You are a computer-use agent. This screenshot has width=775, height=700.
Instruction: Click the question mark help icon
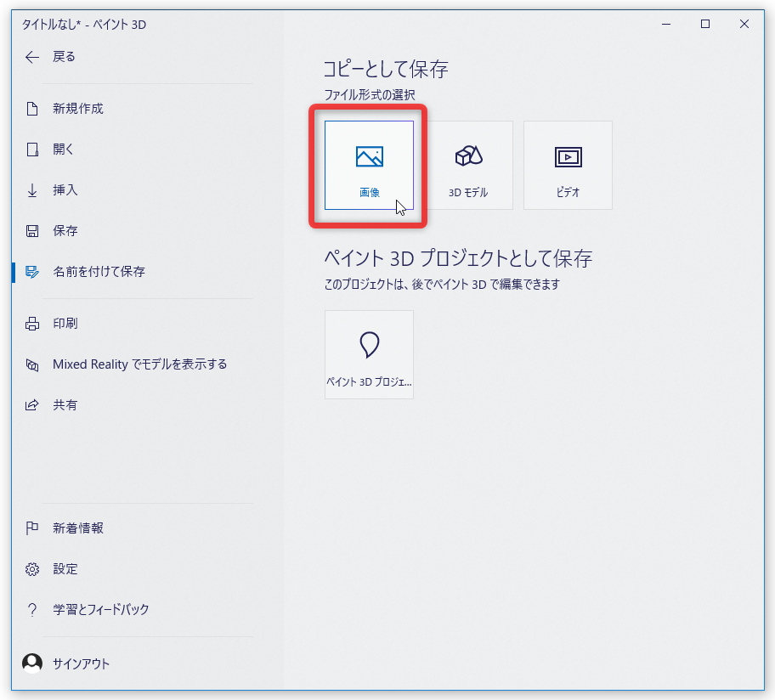tap(32, 610)
